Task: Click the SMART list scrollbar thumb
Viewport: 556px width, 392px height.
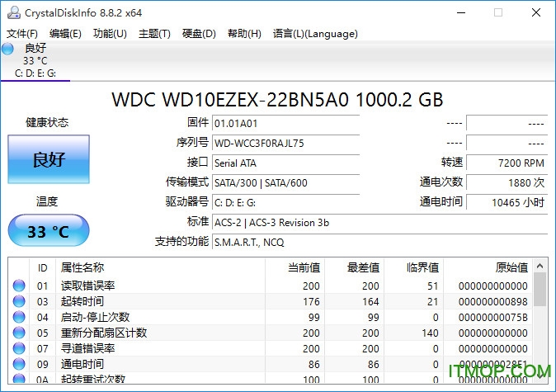Action: pos(540,290)
